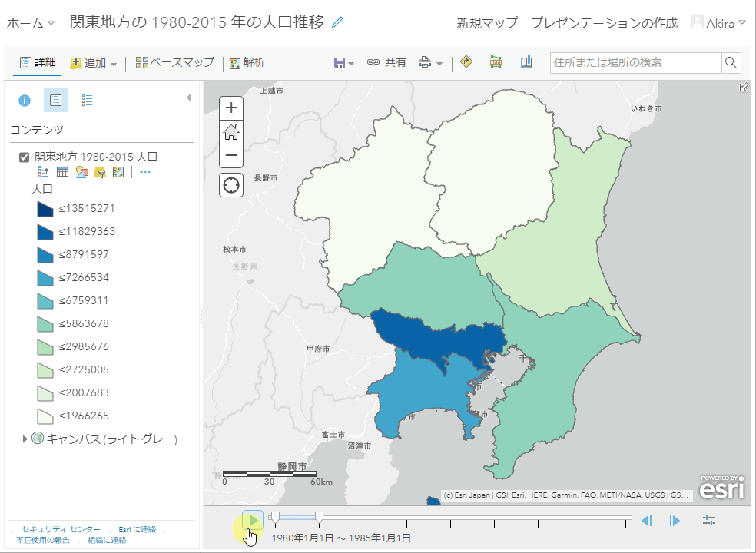Zoom out on the map

pos(231,155)
